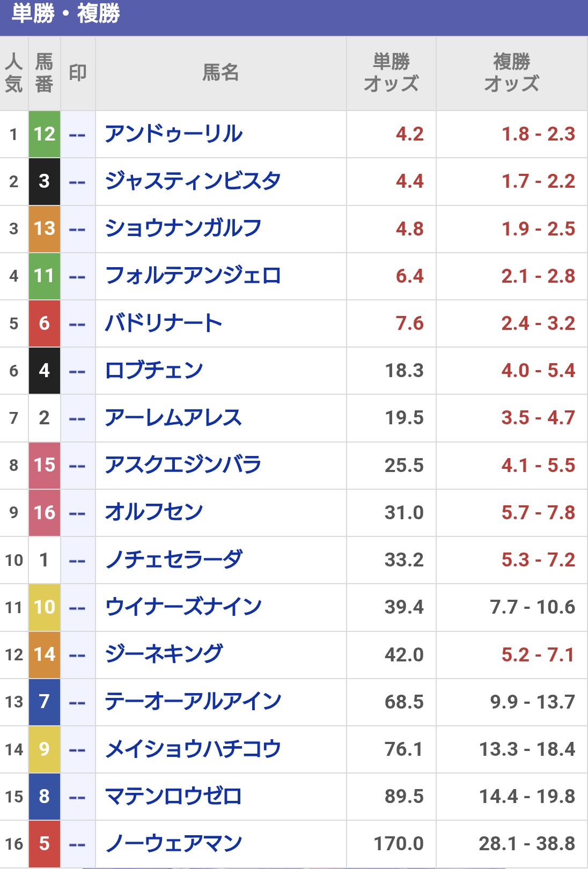Open ロブチェン horse profile

point(154,370)
